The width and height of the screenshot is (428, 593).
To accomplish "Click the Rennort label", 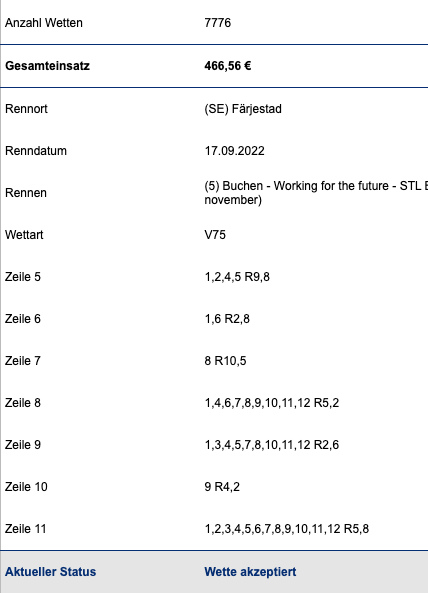I will [x=26, y=109].
